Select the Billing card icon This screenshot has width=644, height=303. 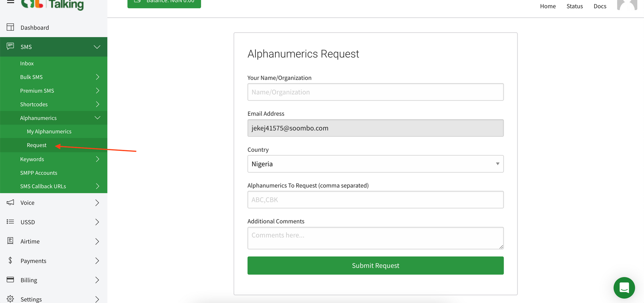[10, 280]
